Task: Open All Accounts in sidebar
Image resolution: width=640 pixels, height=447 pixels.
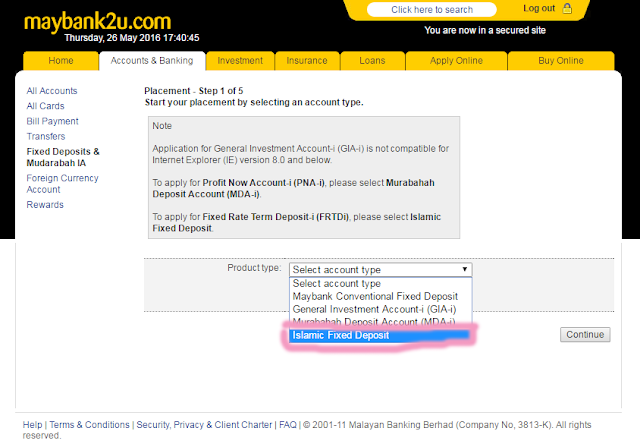Action: pos(52,91)
